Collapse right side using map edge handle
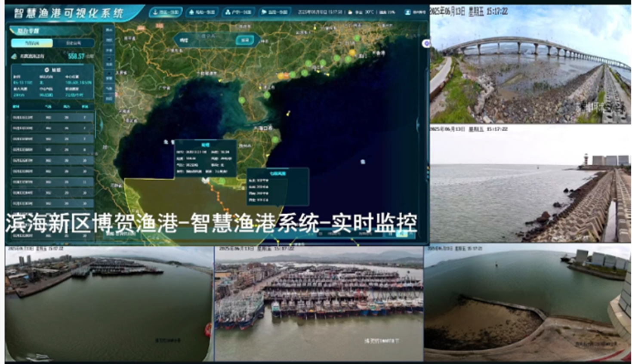The image size is (632, 364). [x=418, y=124]
